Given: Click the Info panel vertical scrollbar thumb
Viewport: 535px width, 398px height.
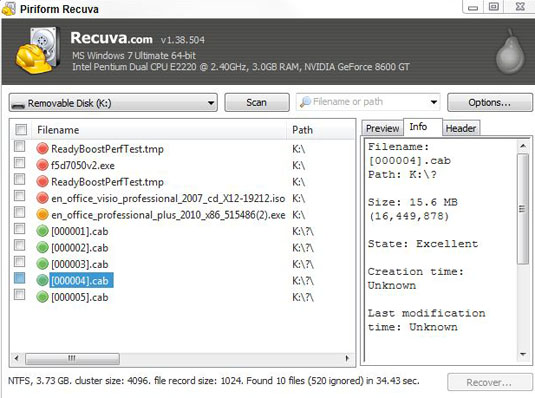Looking at the screenshot, I should coord(522,208).
